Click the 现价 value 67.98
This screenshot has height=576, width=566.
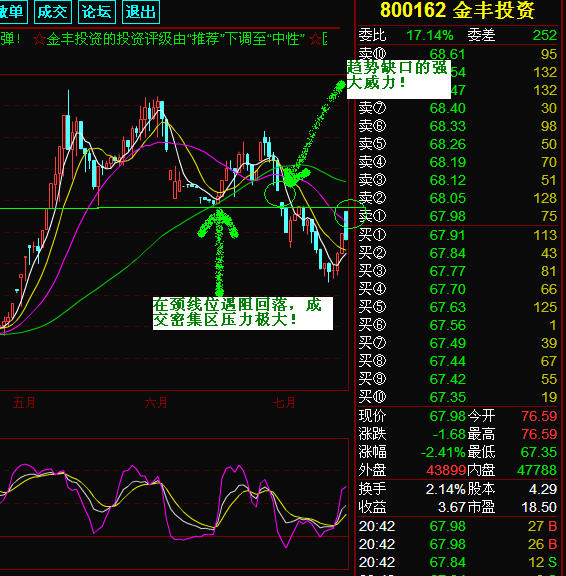click(x=447, y=416)
